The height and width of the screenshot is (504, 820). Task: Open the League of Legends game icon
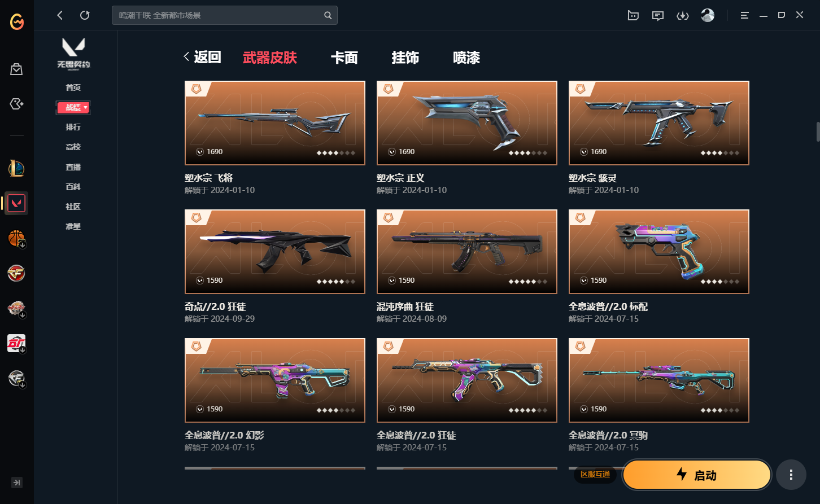click(16, 168)
